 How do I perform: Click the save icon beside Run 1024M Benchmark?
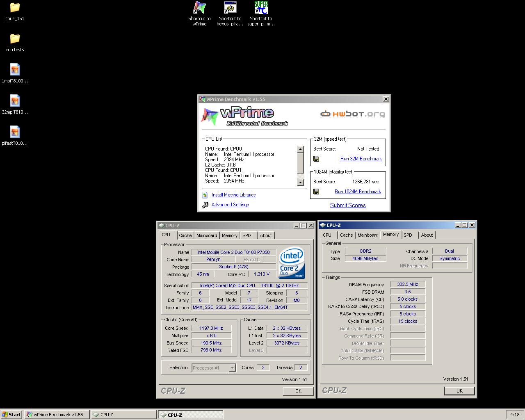(x=316, y=192)
